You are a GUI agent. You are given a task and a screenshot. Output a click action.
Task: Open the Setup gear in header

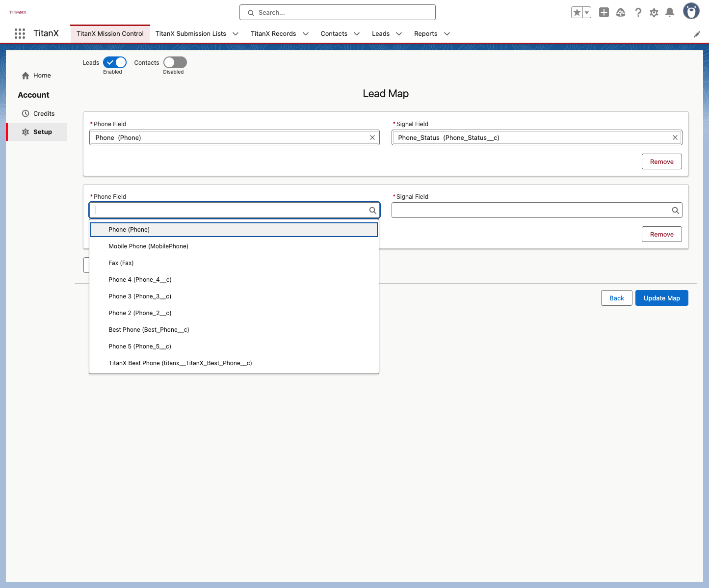click(x=654, y=12)
